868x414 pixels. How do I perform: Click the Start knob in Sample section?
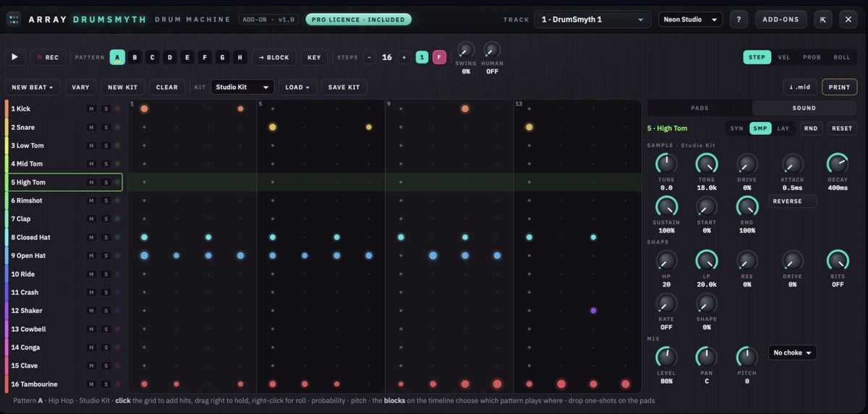[707, 207]
